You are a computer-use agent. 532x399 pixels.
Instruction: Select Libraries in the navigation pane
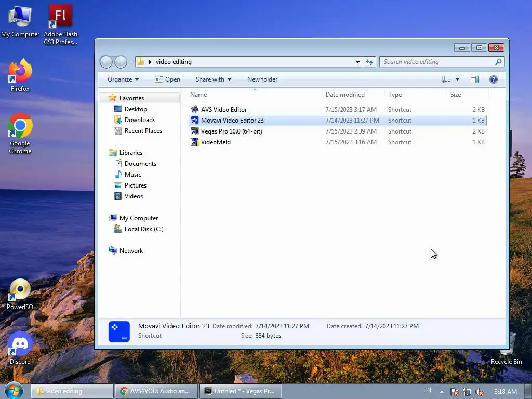[130, 153]
